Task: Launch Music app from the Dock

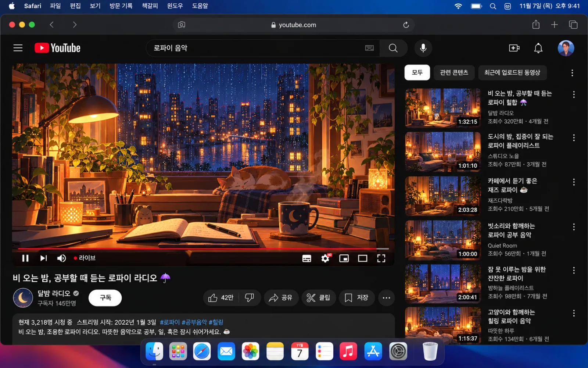Action: click(348, 351)
